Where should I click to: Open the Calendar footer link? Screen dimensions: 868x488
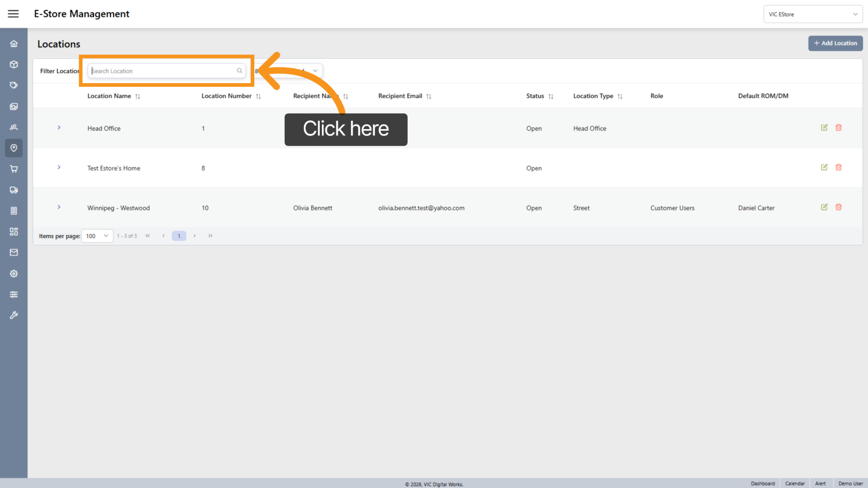tap(795, 483)
